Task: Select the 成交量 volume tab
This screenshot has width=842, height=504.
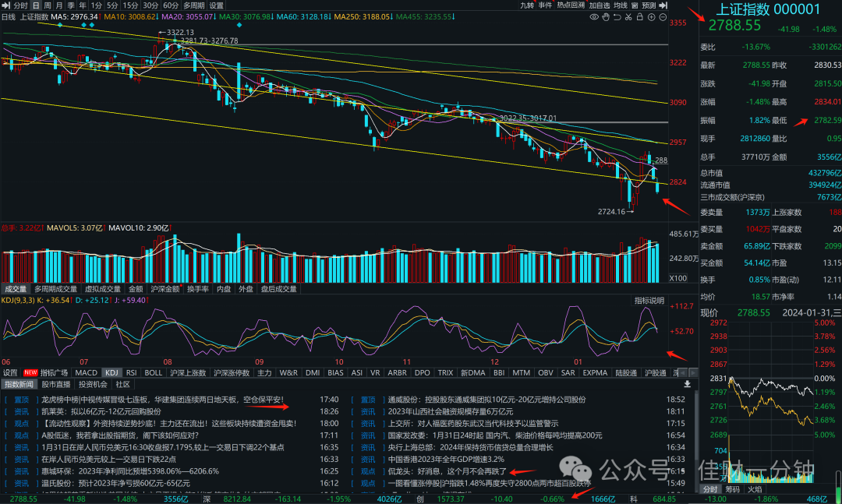Action: (16, 289)
